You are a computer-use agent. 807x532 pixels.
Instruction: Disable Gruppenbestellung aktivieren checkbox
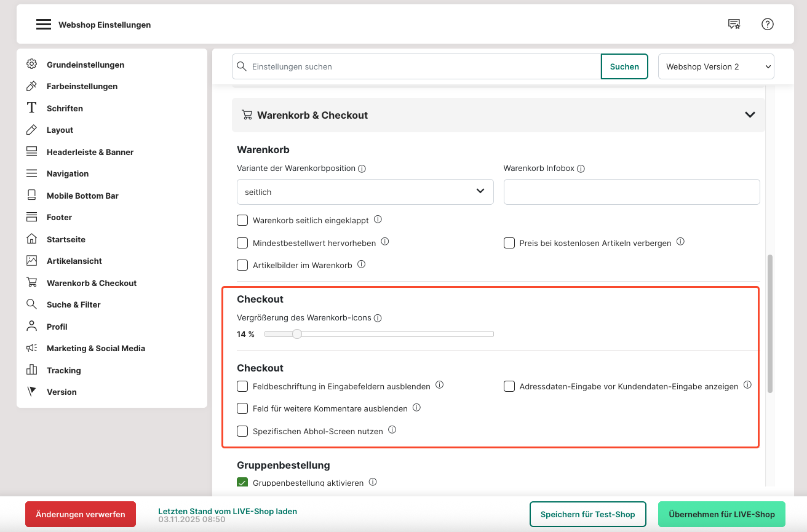point(242,483)
